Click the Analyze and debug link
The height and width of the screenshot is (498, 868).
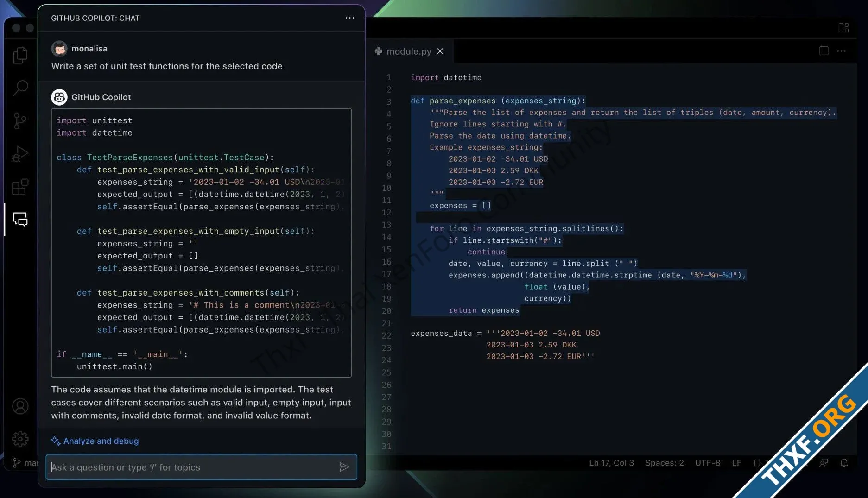101,441
